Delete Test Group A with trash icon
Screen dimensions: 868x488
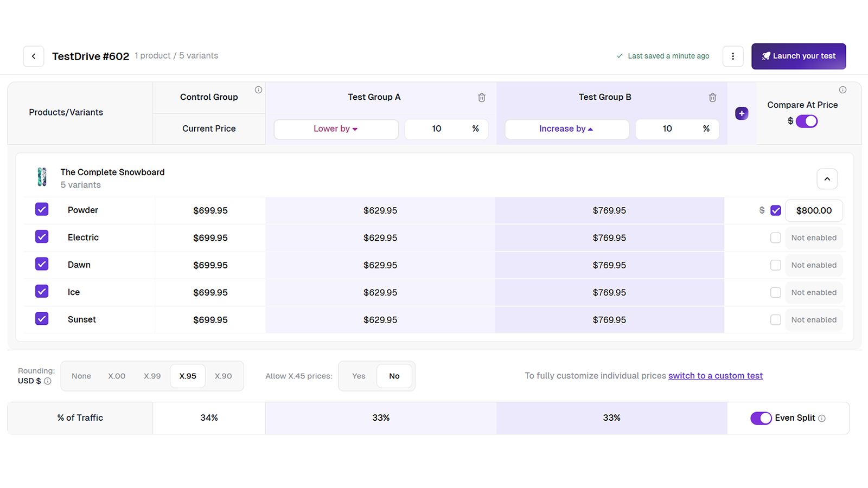pyautogui.click(x=482, y=98)
